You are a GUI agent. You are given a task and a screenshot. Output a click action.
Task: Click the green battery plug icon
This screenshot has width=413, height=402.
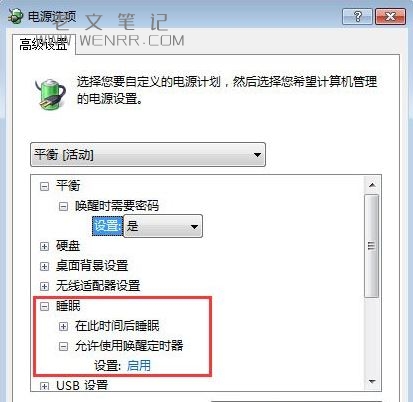click(51, 94)
